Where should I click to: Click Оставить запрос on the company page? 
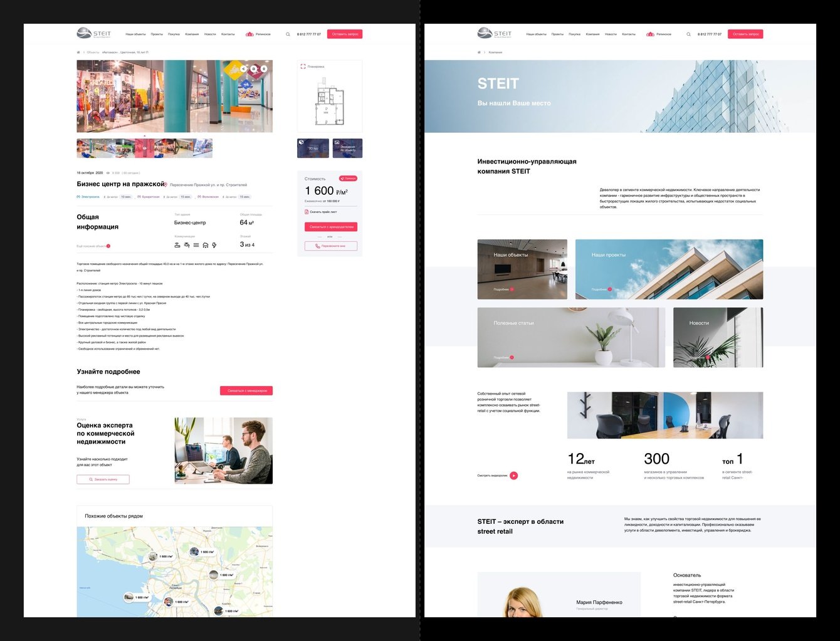(745, 34)
